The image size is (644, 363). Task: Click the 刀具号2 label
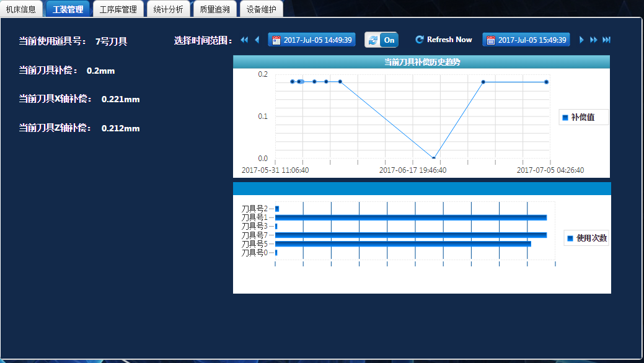[x=255, y=209]
